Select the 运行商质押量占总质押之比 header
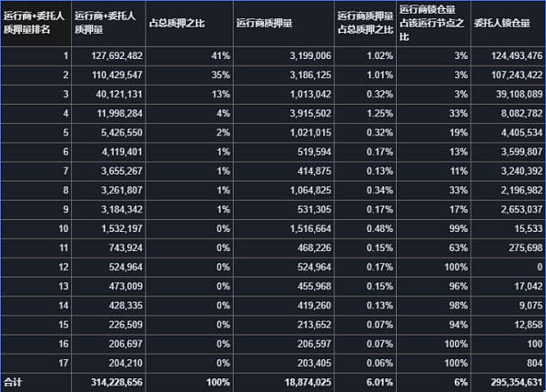Viewport: 546px width, 392px height. click(365, 21)
